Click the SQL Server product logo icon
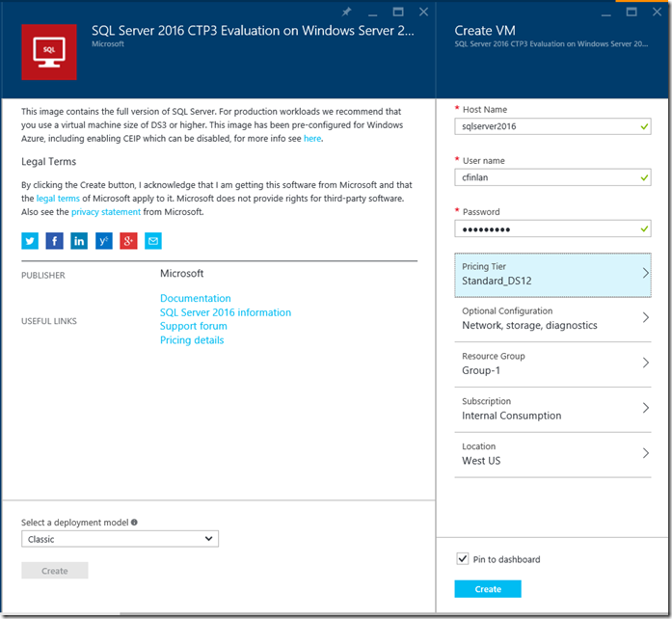Viewport: 672px width, 619px height. pyautogui.click(x=49, y=52)
